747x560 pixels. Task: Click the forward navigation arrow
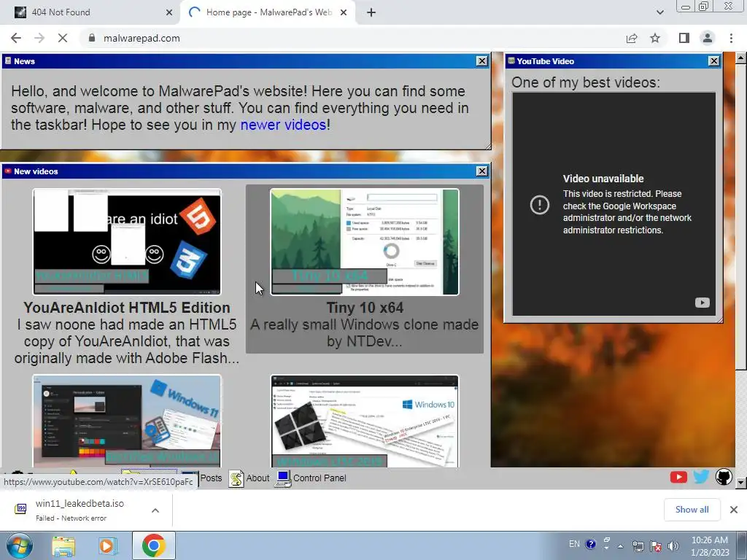pos(39,38)
